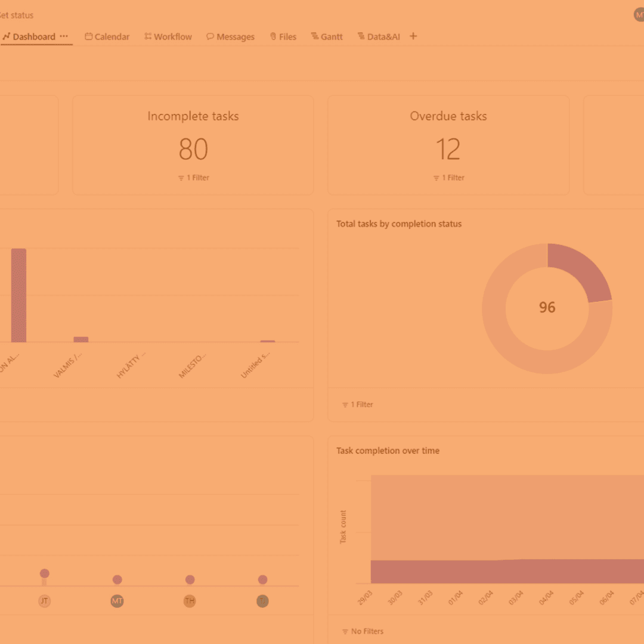Add a new tab with the plus icon
The image size is (644, 644).
pyautogui.click(x=413, y=36)
